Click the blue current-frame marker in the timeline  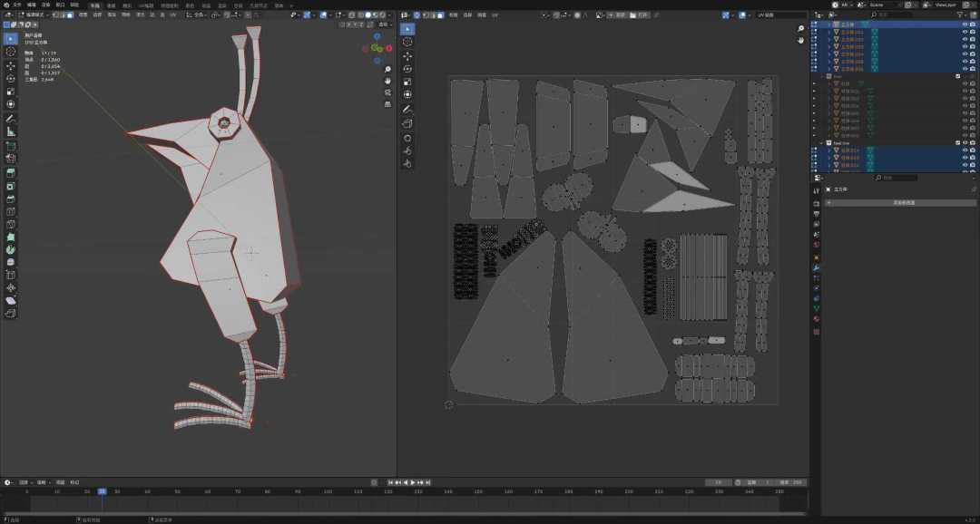102,491
